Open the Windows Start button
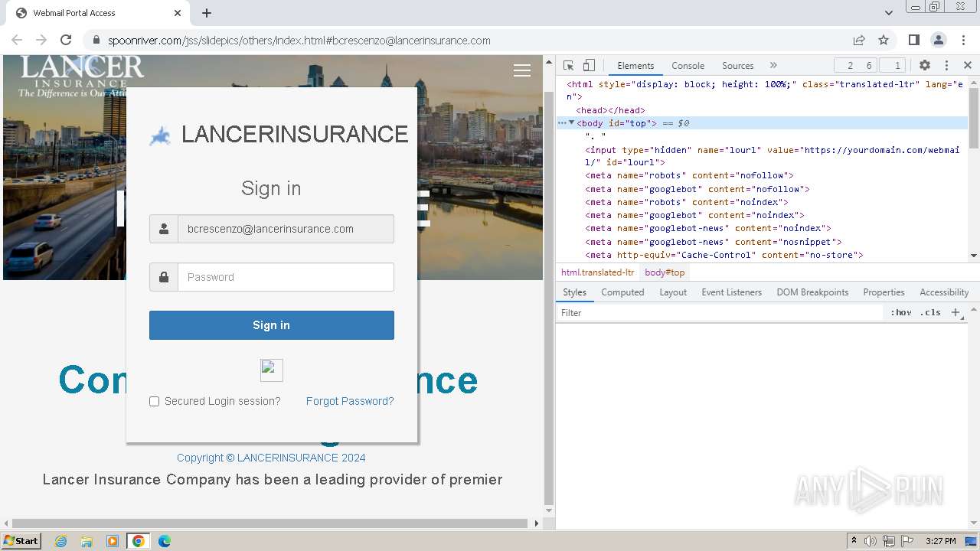 pyautogui.click(x=21, y=540)
